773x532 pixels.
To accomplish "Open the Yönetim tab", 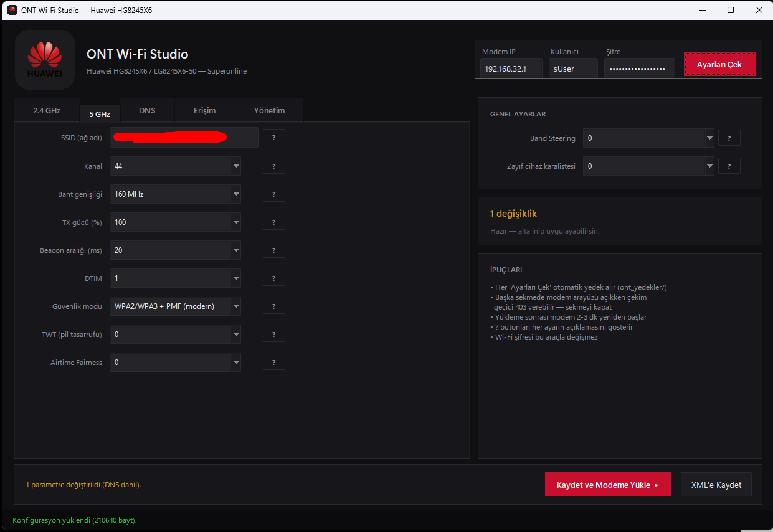I will tap(269, 110).
